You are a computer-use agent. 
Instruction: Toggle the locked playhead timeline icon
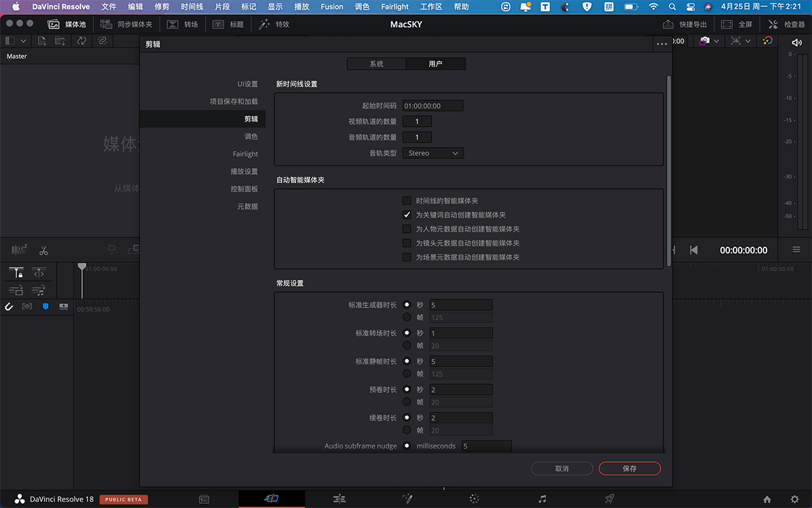pyautogui.click(x=16, y=273)
